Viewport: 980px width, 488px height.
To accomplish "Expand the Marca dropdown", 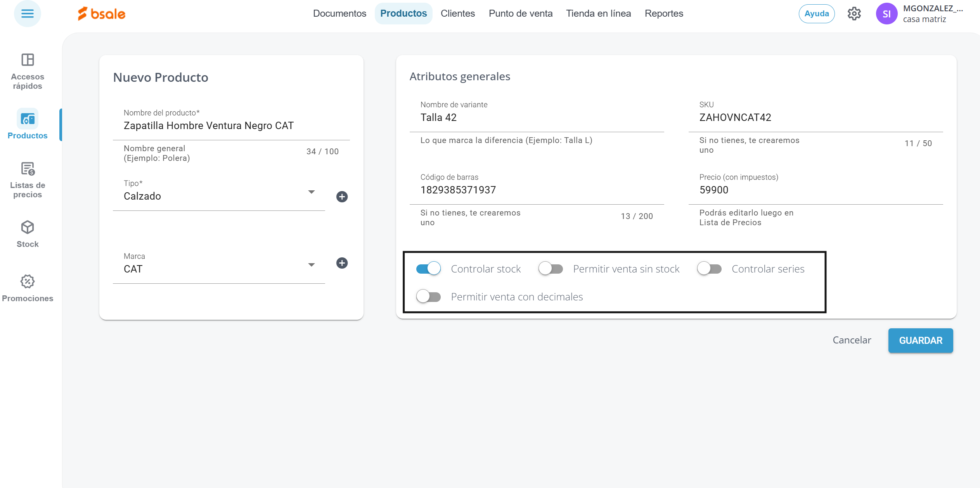I will point(311,265).
